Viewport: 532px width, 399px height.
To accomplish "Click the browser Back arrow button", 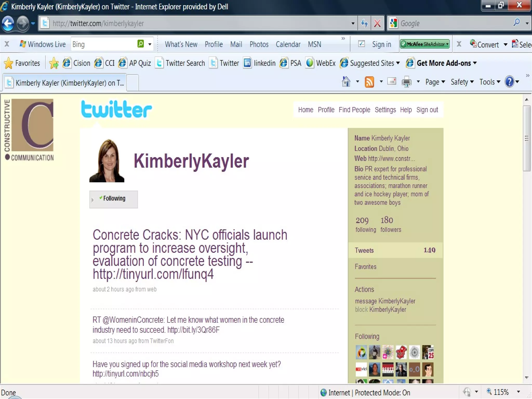I will coord(8,24).
